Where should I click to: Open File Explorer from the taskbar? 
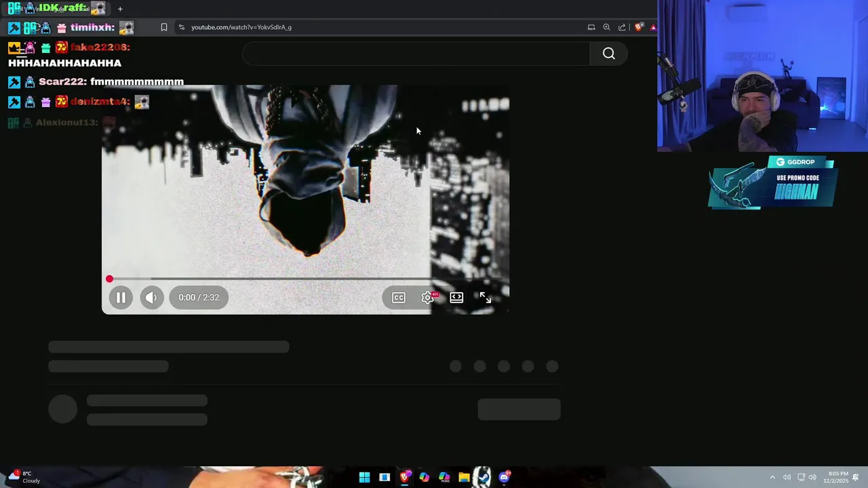[x=464, y=477]
